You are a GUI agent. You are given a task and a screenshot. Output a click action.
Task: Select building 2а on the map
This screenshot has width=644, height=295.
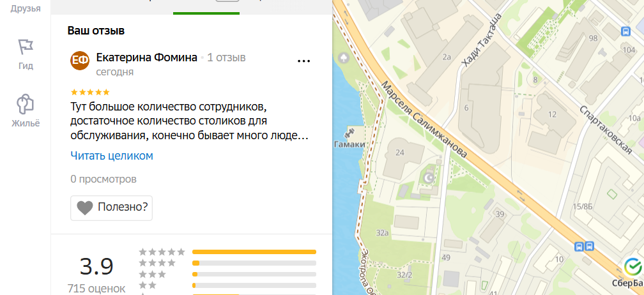coord(447,57)
